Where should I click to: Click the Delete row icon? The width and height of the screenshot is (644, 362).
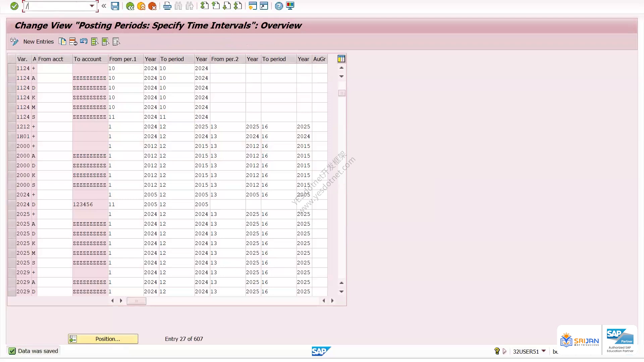click(73, 42)
